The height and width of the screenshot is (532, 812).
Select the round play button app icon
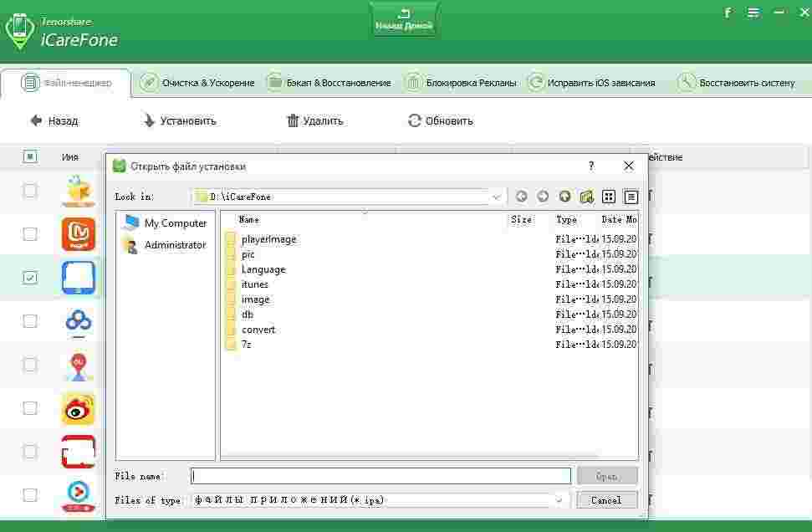click(79, 495)
